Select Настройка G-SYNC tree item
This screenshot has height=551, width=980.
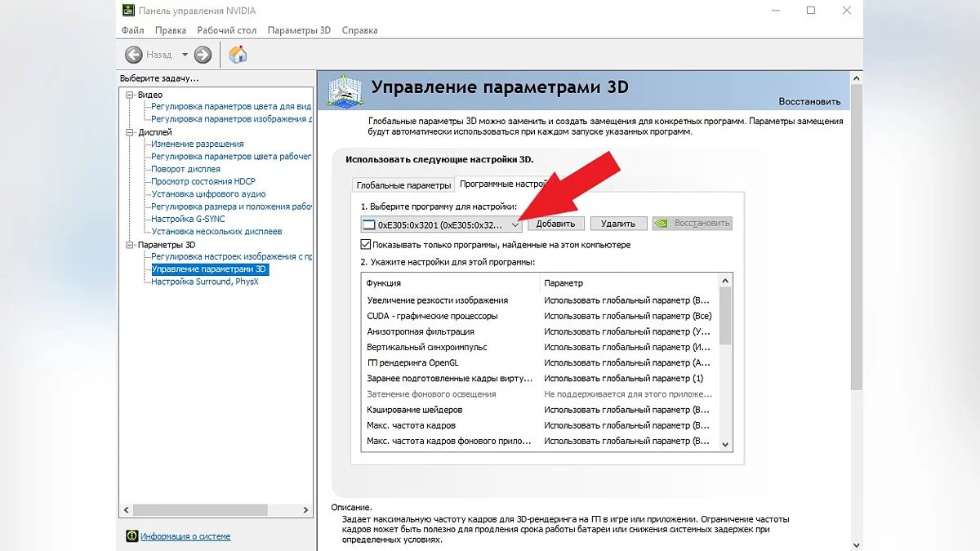(x=188, y=220)
